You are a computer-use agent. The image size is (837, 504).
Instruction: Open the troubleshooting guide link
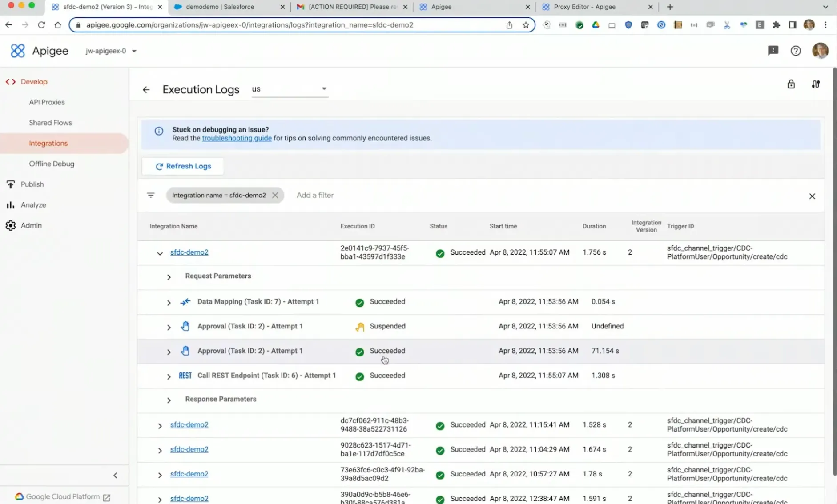[237, 138]
